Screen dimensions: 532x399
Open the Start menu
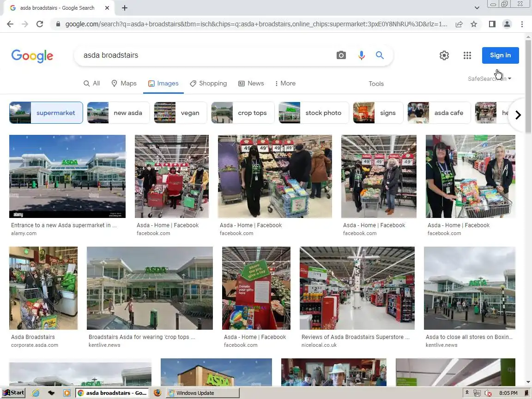tap(13, 393)
